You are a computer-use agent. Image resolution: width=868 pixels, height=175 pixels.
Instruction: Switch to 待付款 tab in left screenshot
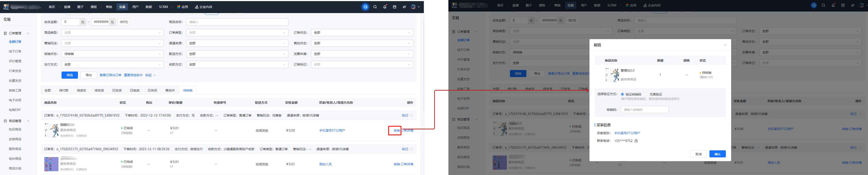click(64, 90)
